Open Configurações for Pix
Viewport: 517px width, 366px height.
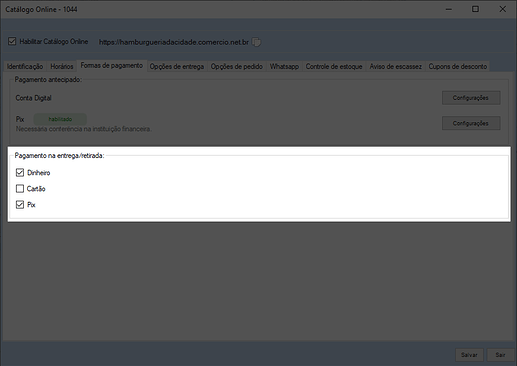tap(471, 123)
